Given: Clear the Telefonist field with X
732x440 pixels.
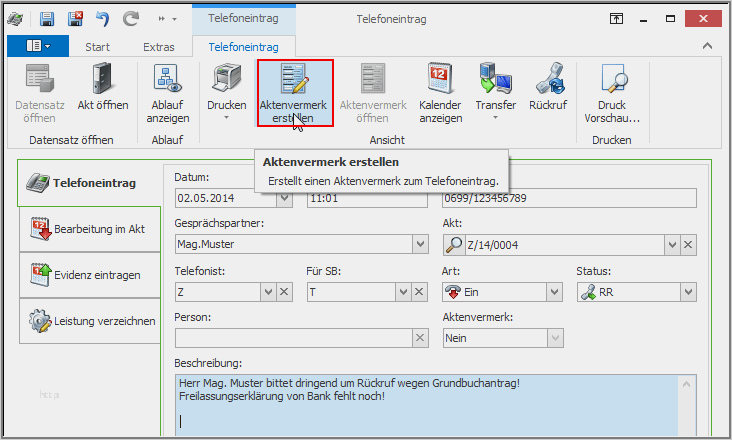Looking at the screenshot, I should (284, 292).
